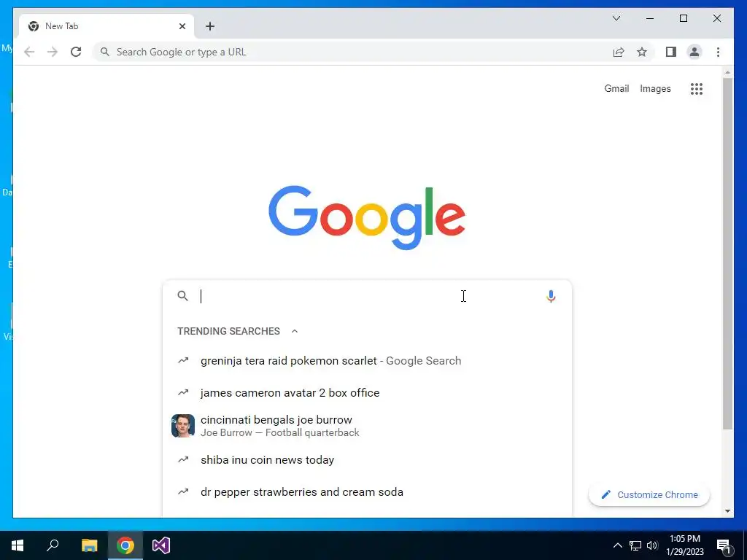This screenshot has height=560, width=747.
Task: Open network status tray icon
Action: coord(635,545)
